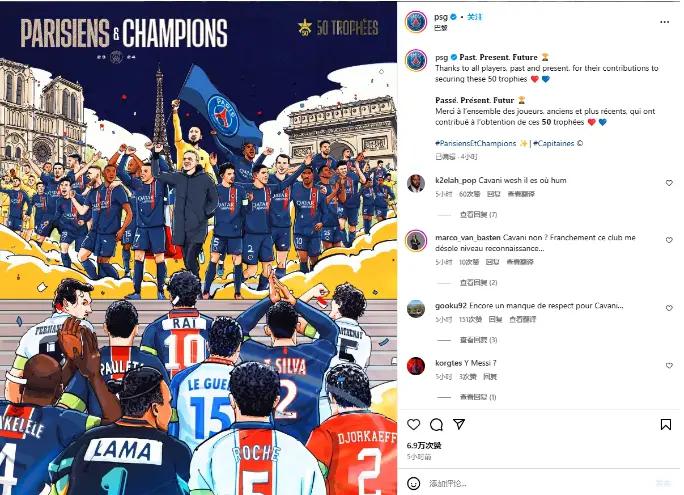Open the #ParisiensEtChampions hashtag
The image size is (684, 495).
475,143
